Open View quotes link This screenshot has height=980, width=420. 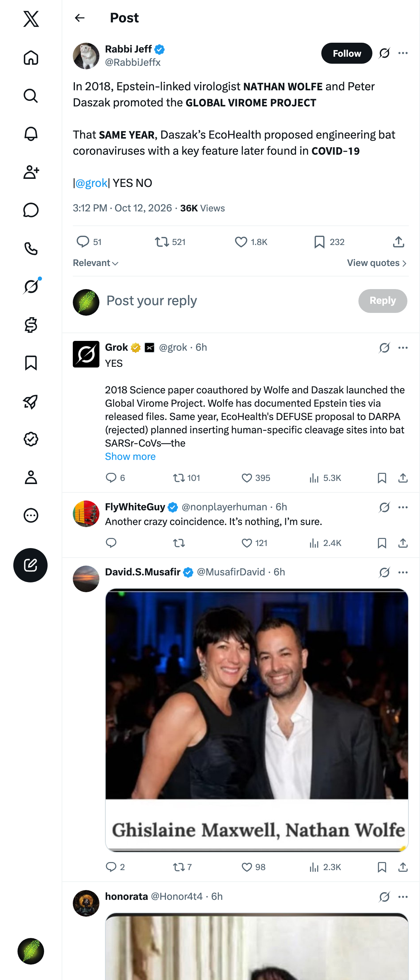click(x=377, y=263)
